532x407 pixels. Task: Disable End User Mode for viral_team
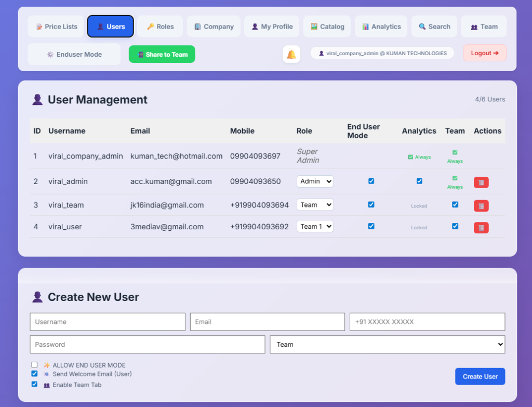point(371,204)
